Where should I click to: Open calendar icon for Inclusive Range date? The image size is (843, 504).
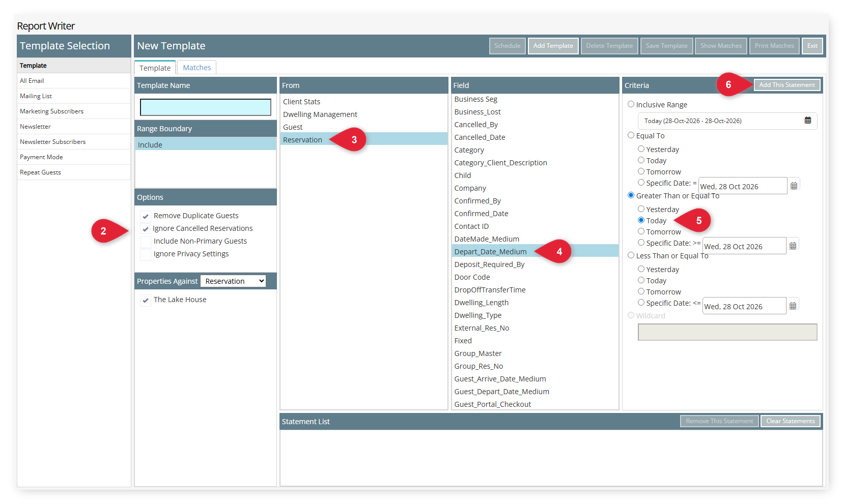pyautogui.click(x=807, y=121)
